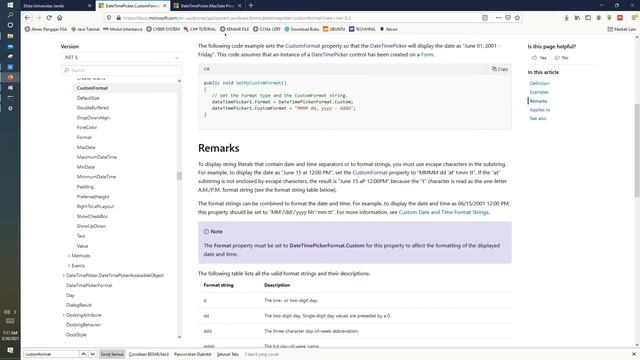Viewport: 640px width, 360px height.
Task: Close the find bar
Action: (x=634, y=354)
